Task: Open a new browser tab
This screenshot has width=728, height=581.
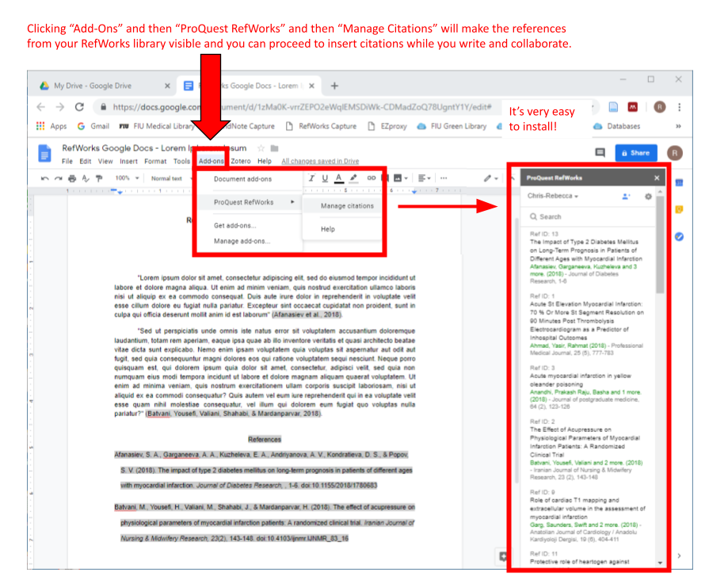Action: point(334,86)
